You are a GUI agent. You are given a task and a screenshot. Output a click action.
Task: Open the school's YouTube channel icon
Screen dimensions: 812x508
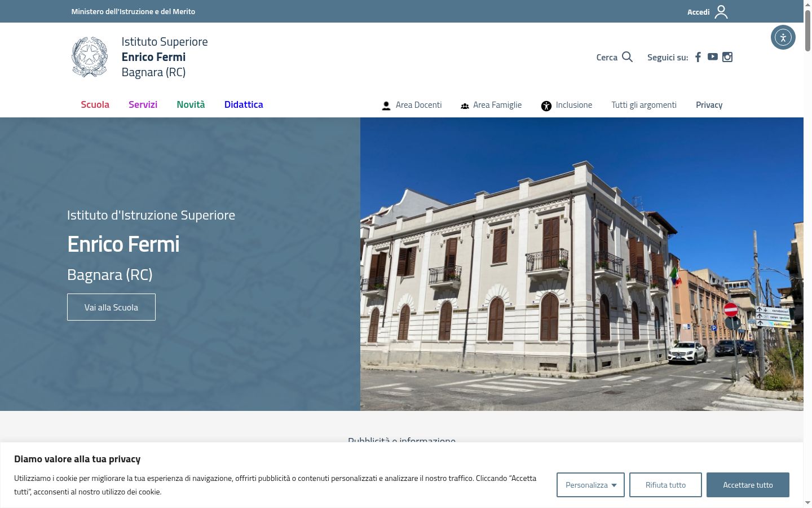[x=713, y=57]
